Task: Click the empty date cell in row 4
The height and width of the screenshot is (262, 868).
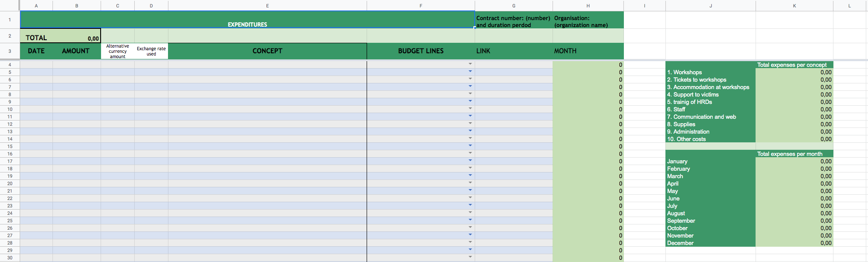Action: coord(36,65)
